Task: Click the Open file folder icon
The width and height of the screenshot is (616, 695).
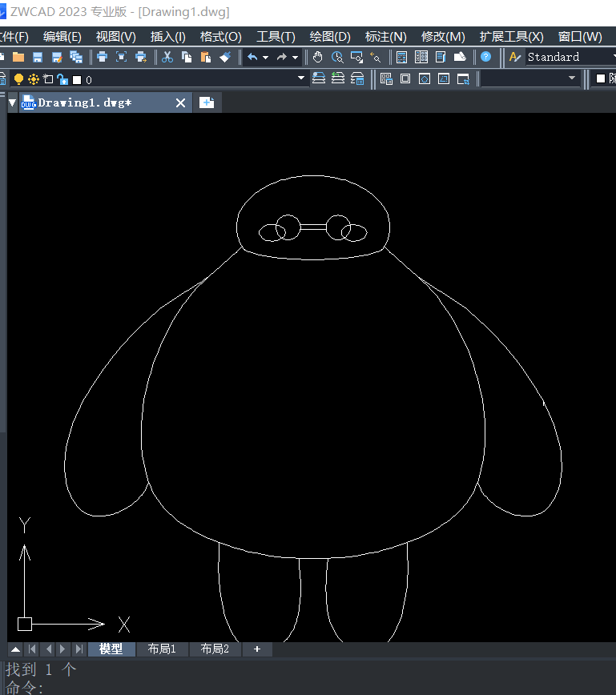Action: click(18, 57)
